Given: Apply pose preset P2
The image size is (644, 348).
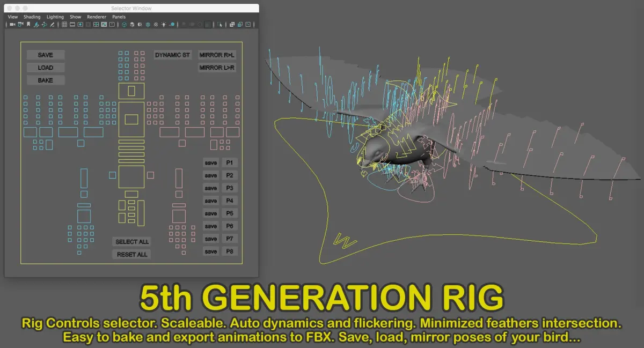Looking at the screenshot, I should tap(230, 175).
